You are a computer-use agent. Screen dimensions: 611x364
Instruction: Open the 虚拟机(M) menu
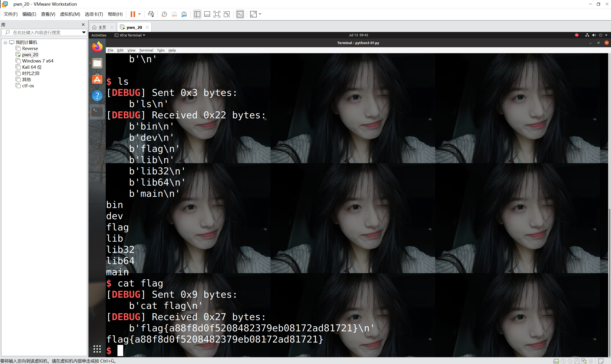pyautogui.click(x=70, y=14)
